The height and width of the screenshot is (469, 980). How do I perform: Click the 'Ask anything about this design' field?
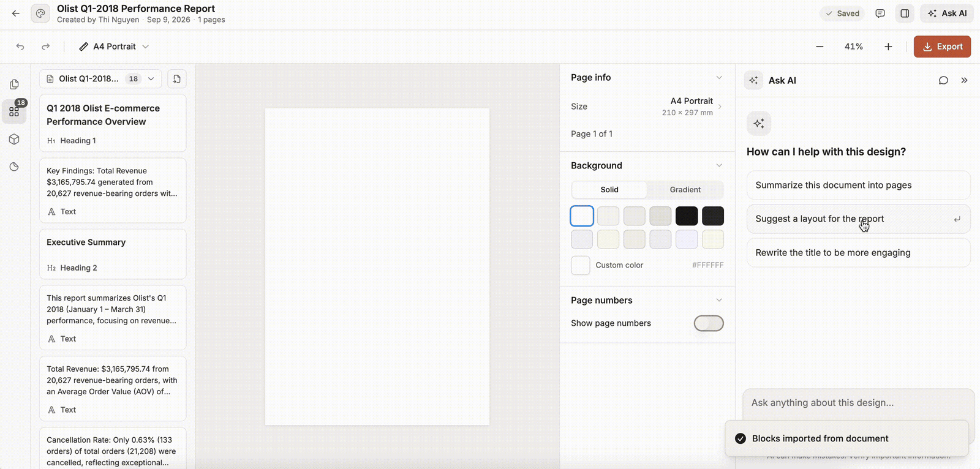coord(858,403)
